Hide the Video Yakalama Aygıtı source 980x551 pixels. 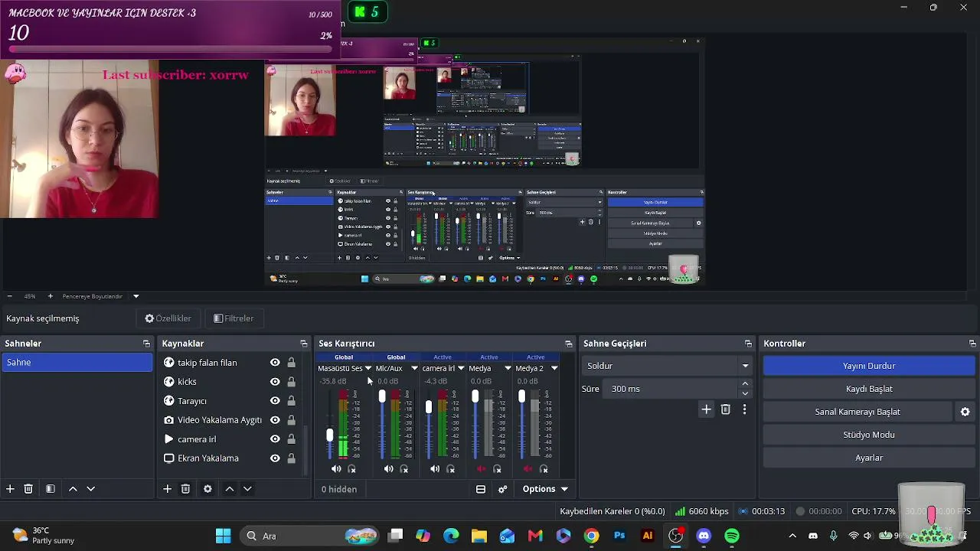point(275,420)
